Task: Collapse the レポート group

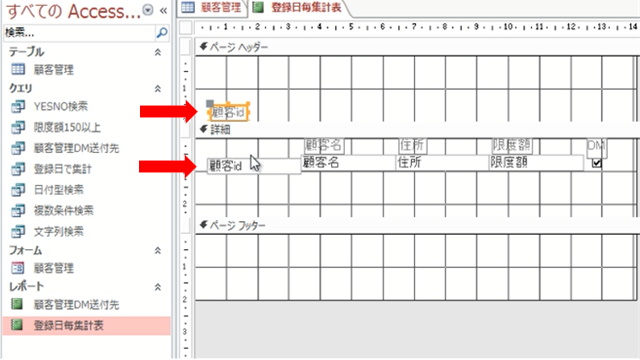Action: coord(158,287)
